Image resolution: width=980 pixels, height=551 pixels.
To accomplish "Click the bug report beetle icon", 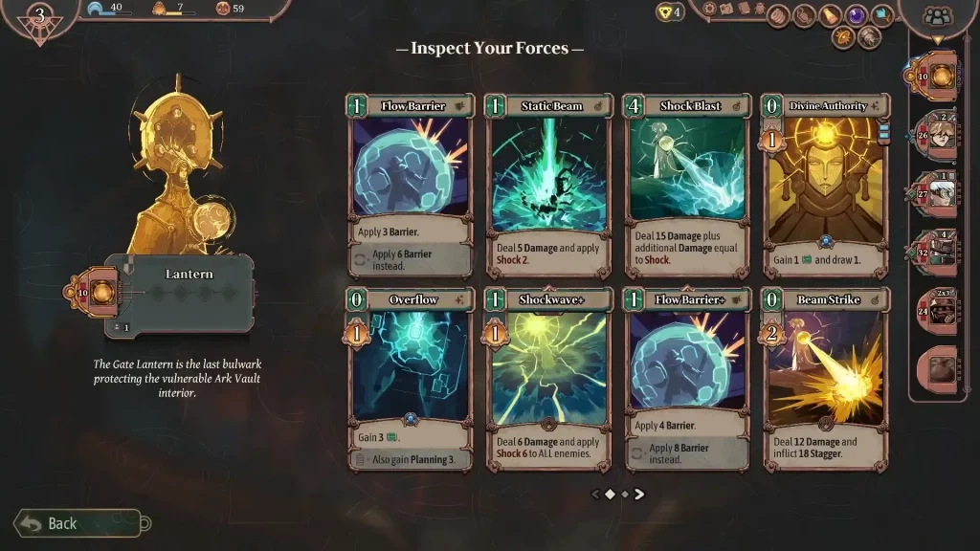I will coord(759,9).
